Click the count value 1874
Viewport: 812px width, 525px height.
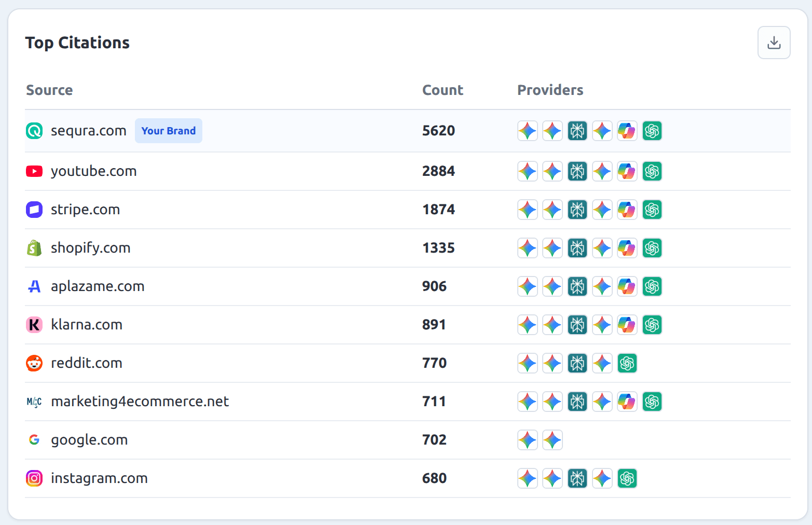point(438,210)
